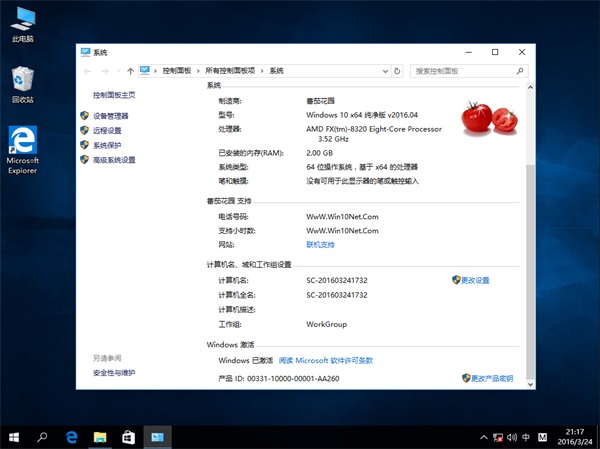Refresh the control panel view

point(397,71)
